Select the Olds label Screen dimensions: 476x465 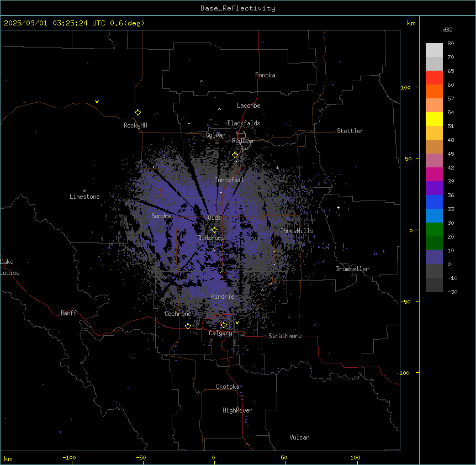214,218
